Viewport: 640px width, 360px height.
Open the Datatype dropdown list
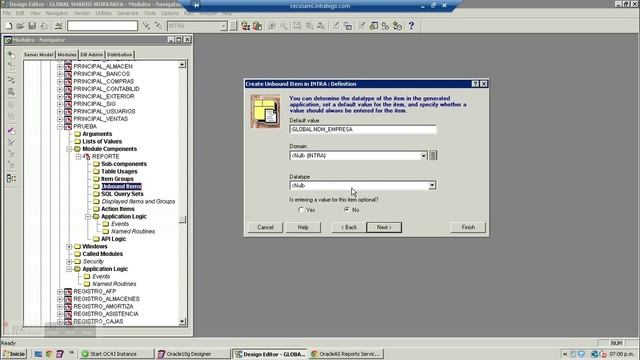click(x=432, y=186)
